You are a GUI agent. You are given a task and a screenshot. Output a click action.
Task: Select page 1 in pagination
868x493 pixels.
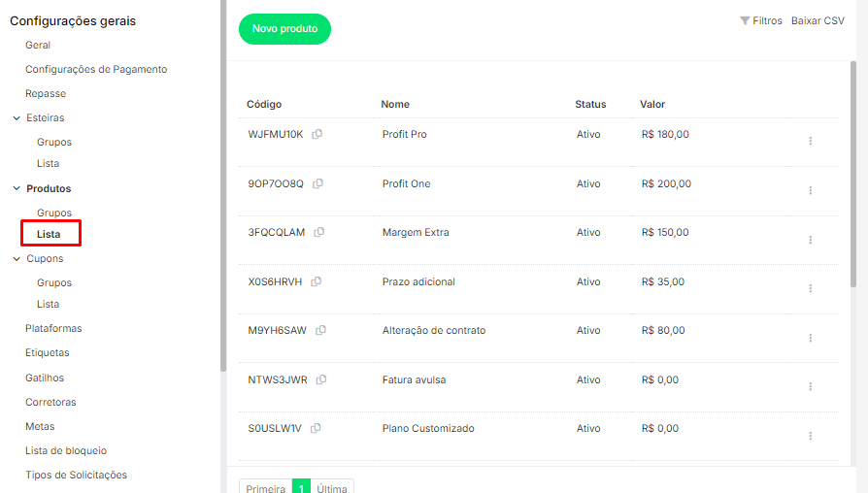point(301,488)
